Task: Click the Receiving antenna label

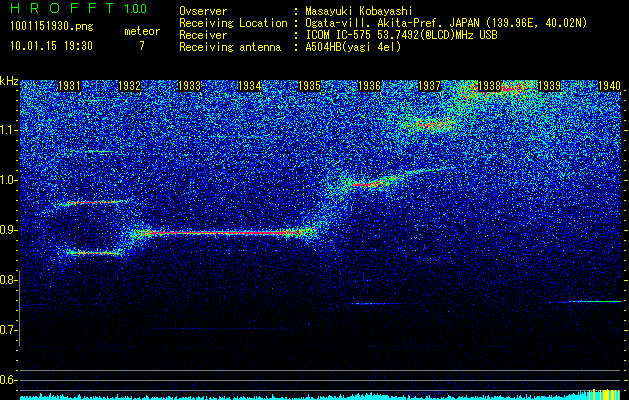Action: [x=230, y=47]
